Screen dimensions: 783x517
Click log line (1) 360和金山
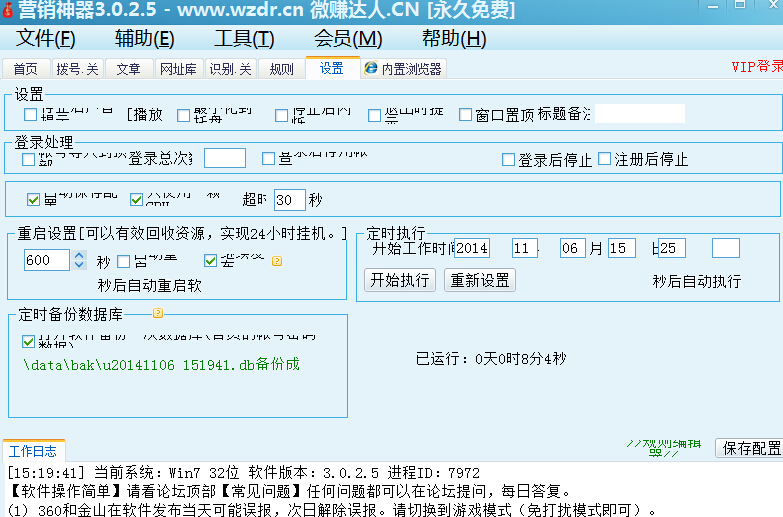[x=332, y=510]
